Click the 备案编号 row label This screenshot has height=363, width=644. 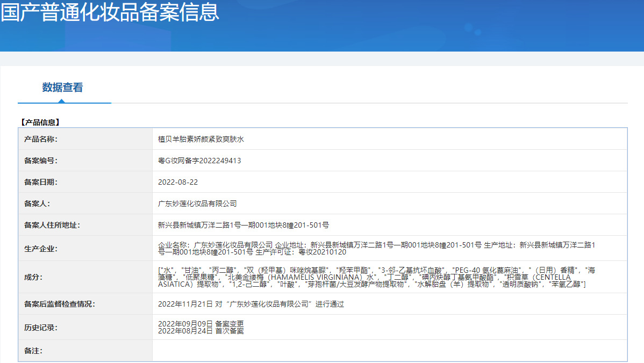(41, 161)
